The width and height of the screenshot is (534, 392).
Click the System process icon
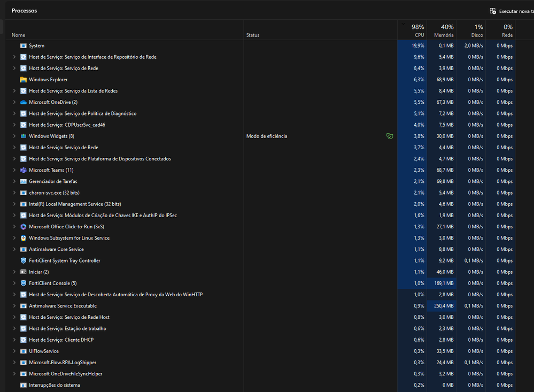[23, 45]
